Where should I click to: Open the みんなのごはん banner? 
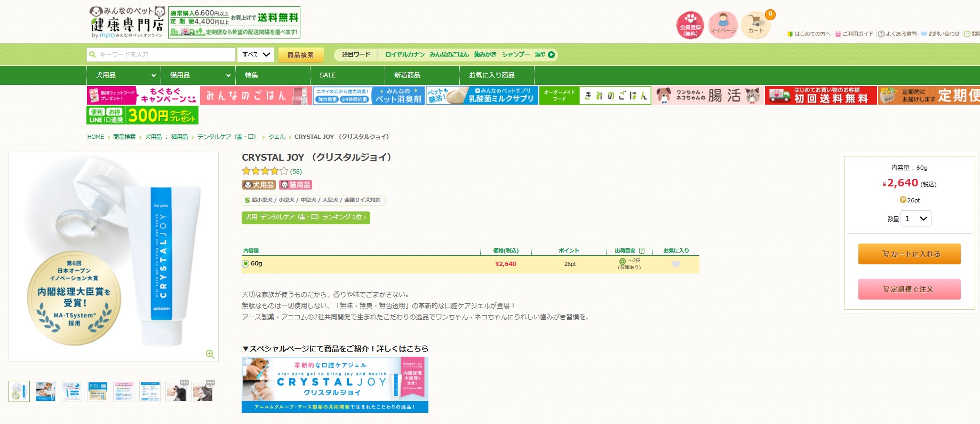tap(256, 96)
